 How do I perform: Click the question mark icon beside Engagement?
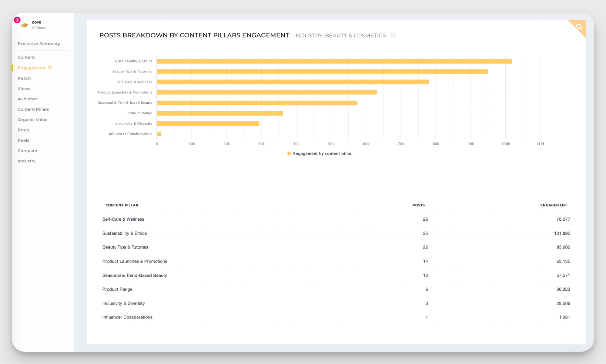[x=49, y=68]
